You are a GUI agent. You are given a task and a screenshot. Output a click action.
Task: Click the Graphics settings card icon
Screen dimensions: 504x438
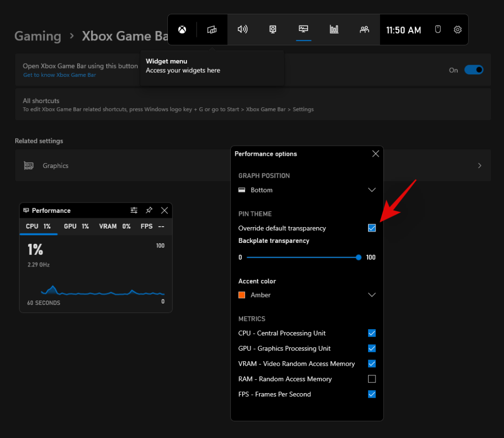(x=29, y=166)
